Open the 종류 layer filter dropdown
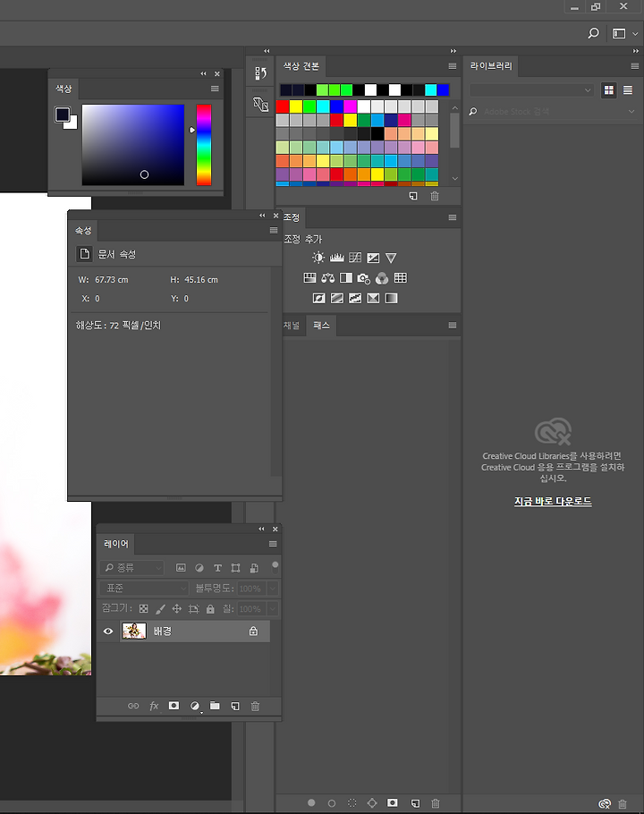This screenshot has height=814, width=644. 132,568
